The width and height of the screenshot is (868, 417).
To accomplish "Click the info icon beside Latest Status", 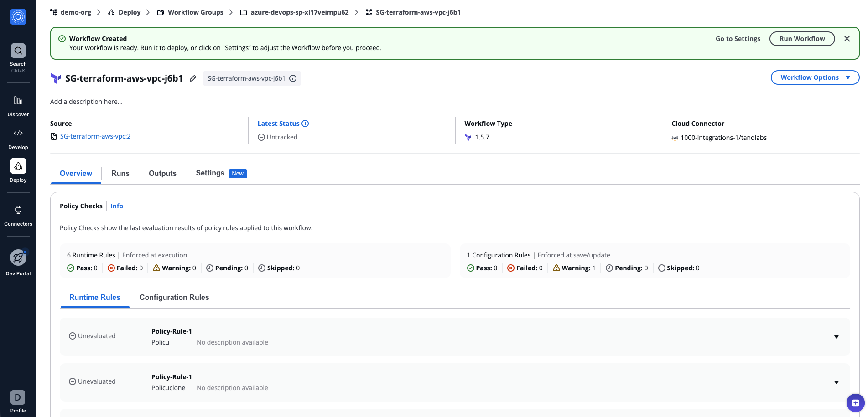I will pyautogui.click(x=305, y=124).
